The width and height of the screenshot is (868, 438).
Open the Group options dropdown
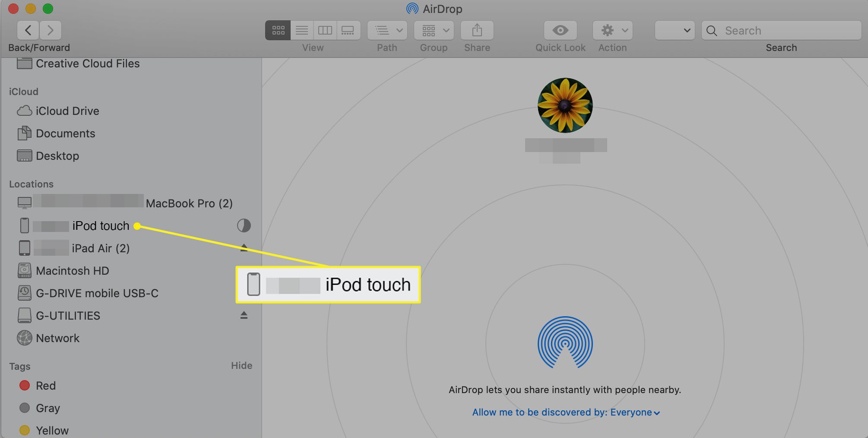[434, 30]
